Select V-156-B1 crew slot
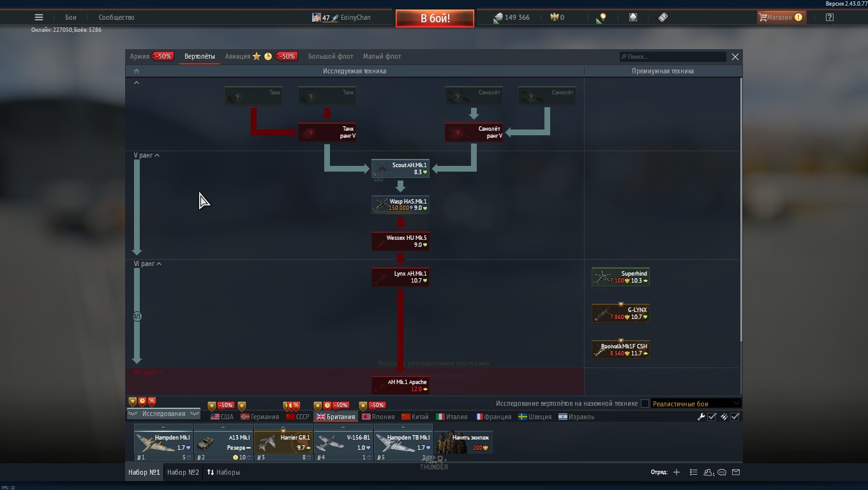This screenshot has width=868, height=490. (x=343, y=442)
